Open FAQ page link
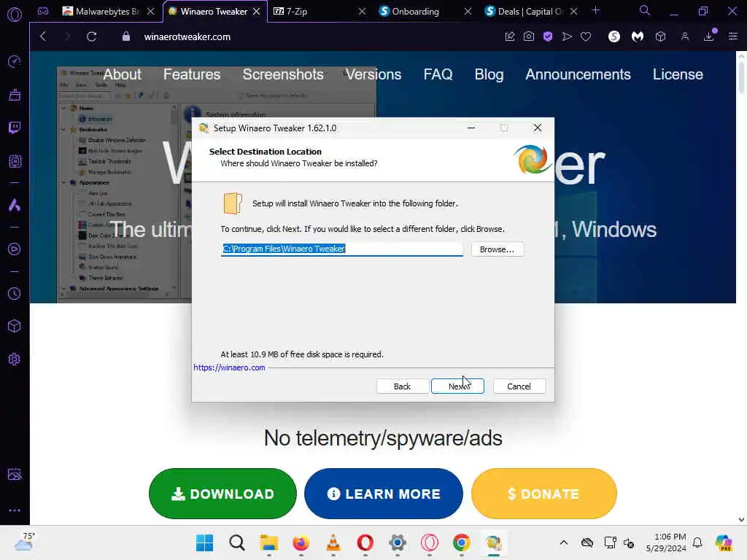The image size is (747, 560). (438, 74)
